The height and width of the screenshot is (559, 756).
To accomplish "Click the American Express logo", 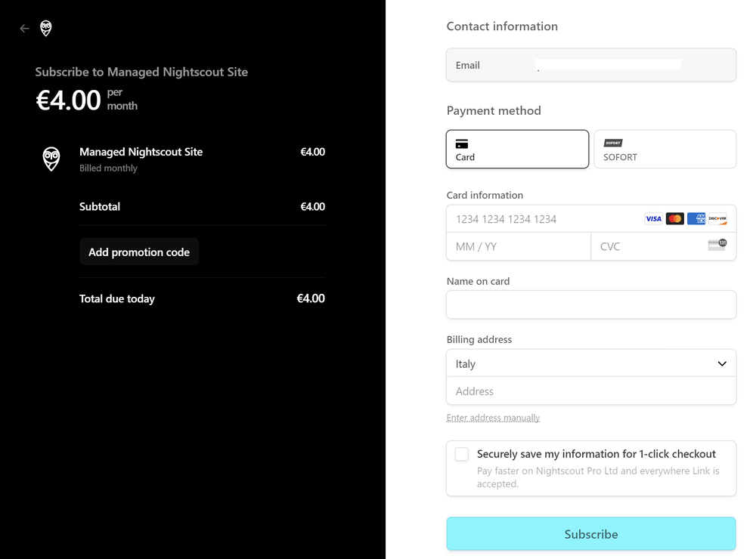I will (x=696, y=219).
